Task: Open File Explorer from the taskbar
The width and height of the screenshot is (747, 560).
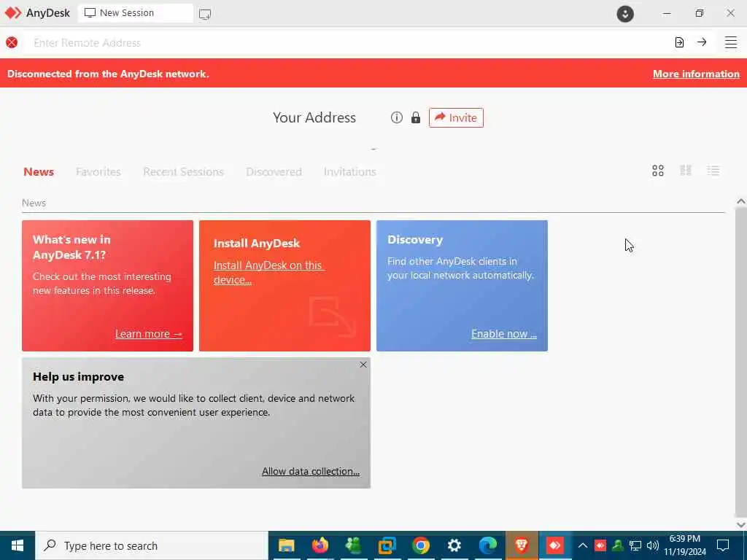Action: tap(286, 545)
